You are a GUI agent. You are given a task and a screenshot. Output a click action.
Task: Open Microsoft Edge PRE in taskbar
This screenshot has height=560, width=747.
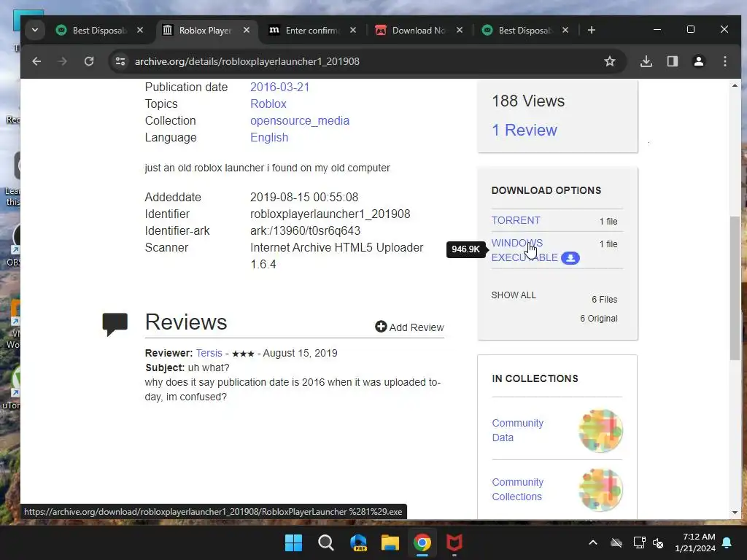(x=358, y=542)
